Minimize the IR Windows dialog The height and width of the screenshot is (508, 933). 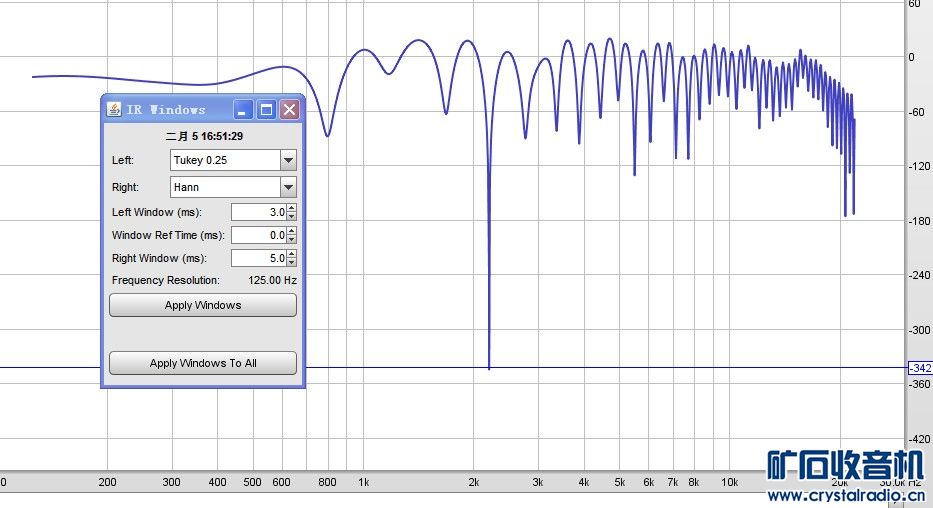242,109
